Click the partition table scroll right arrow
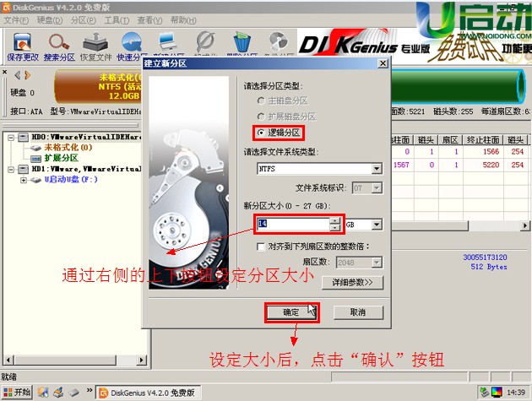The image size is (532, 401). [x=525, y=225]
